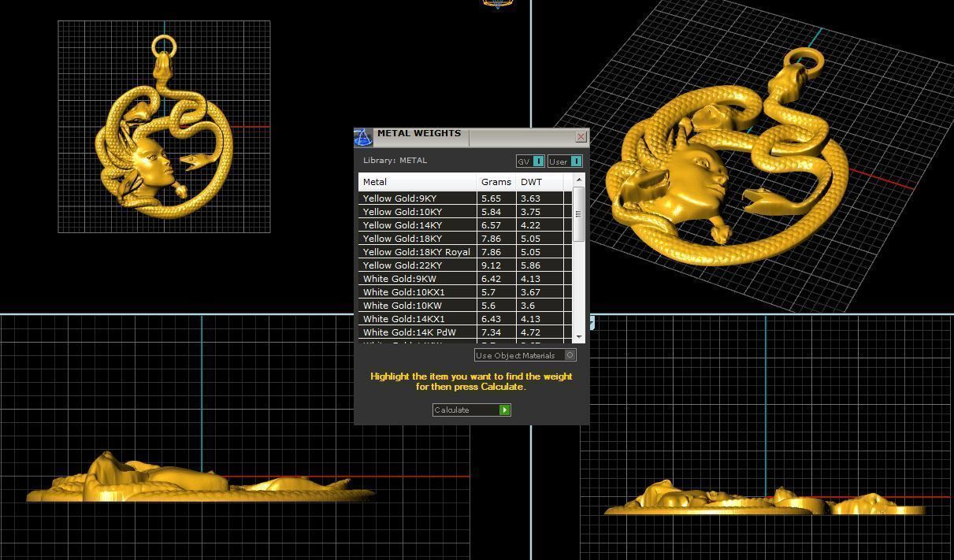
Task: Click the Metal column header
Action: (418, 182)
